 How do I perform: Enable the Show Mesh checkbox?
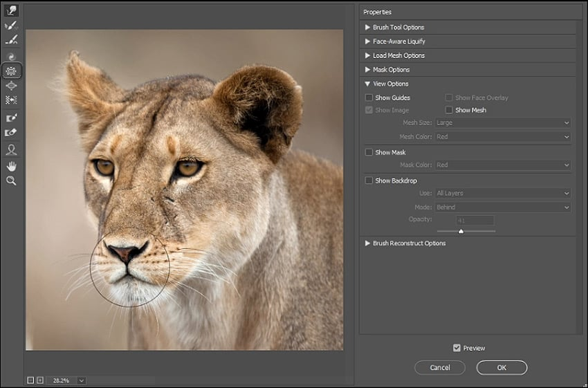coord(449,110)
